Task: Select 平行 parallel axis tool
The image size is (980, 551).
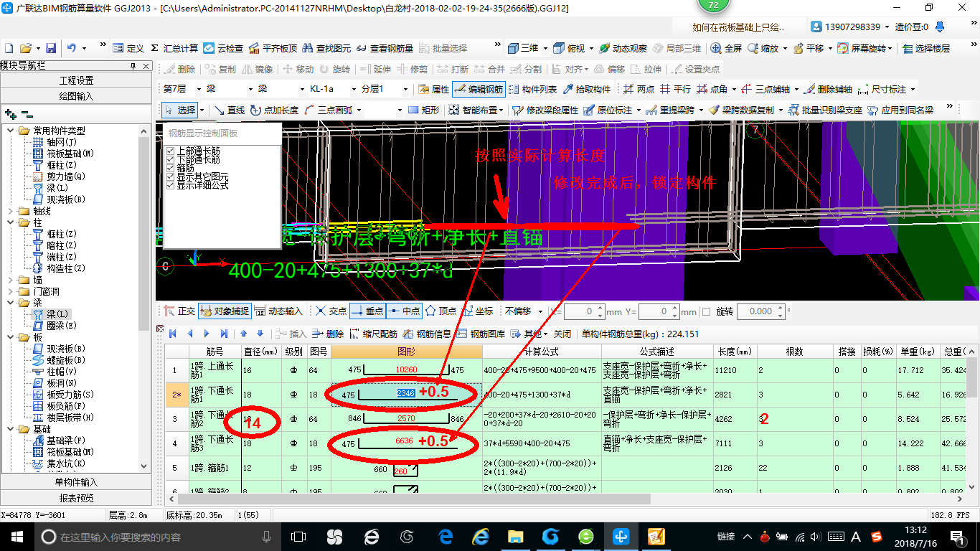Action: point(676,89)
